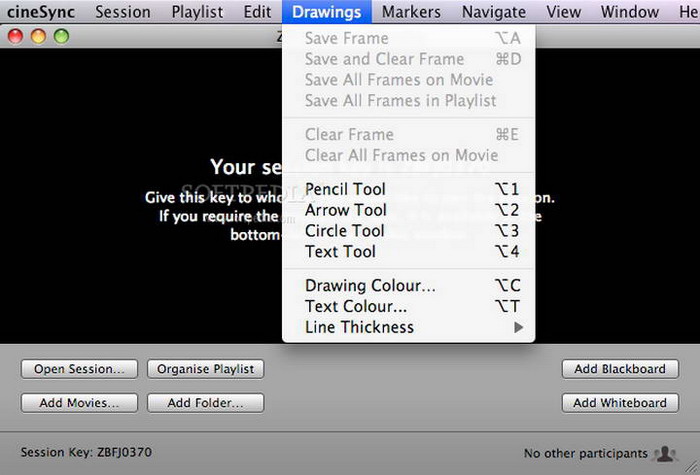Click the yellow minimize window button
This screenshot has width=700, height=475.
point(38,36)
